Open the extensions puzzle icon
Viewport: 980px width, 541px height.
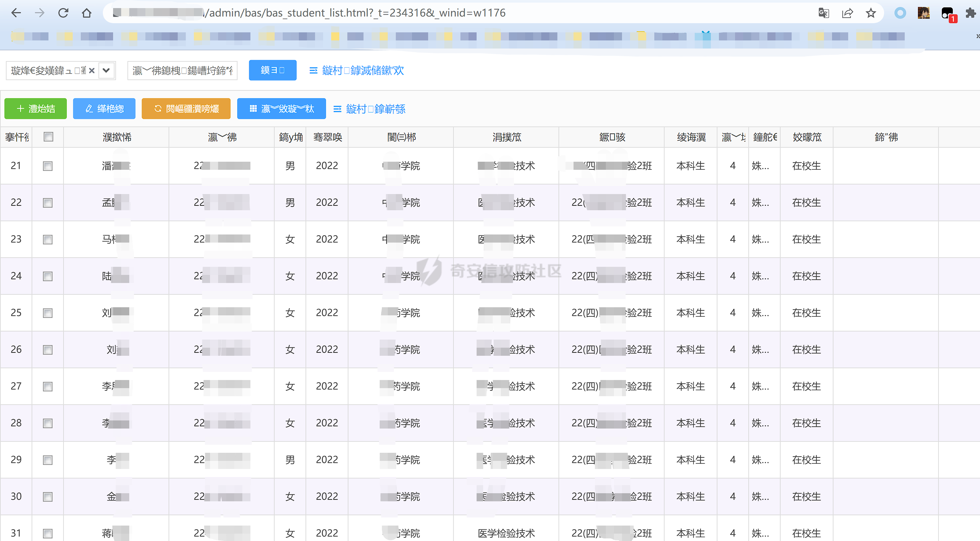coord(970,13)
